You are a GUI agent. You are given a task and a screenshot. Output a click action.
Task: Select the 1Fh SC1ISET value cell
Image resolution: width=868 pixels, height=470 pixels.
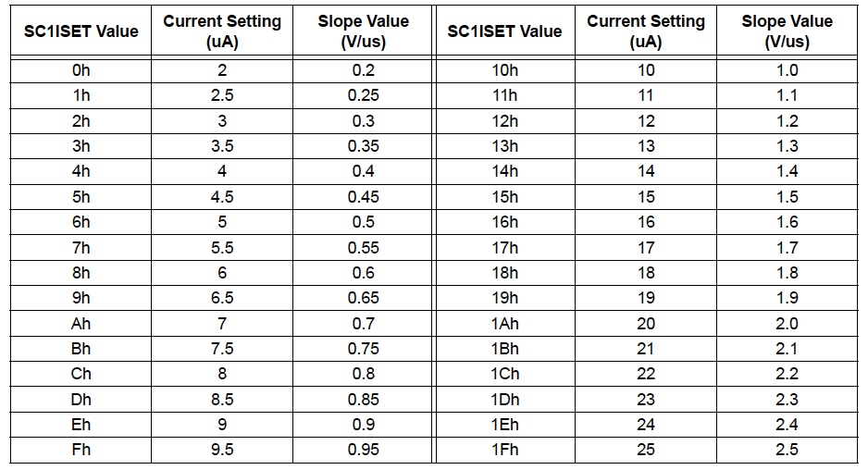point(505,451)
